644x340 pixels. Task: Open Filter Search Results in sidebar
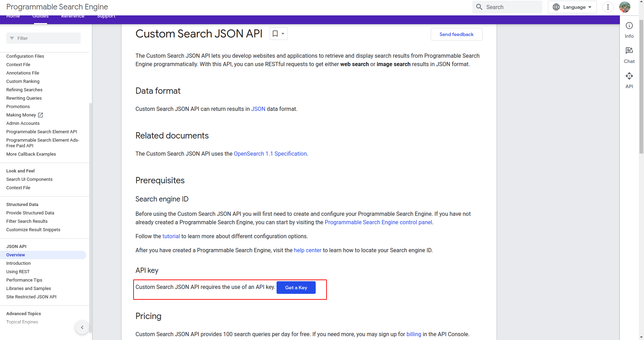(x=27, y=221)
